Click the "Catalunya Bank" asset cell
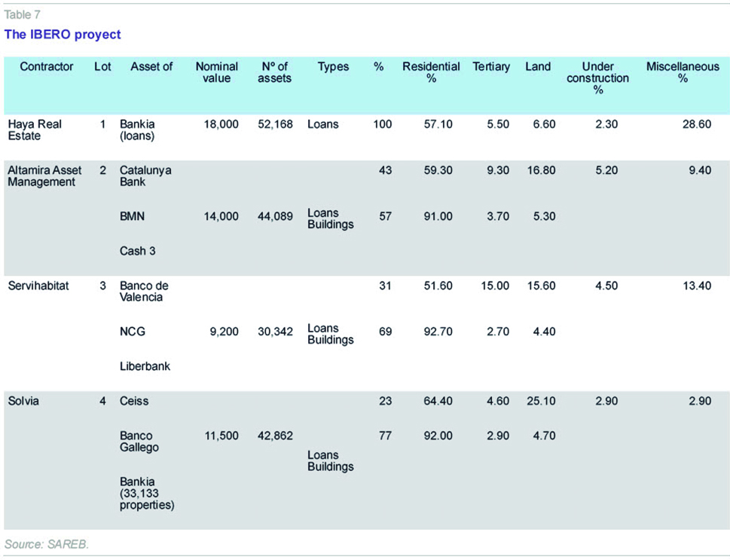Viewport: 730px width, 560px height. [x=145, y=176]
